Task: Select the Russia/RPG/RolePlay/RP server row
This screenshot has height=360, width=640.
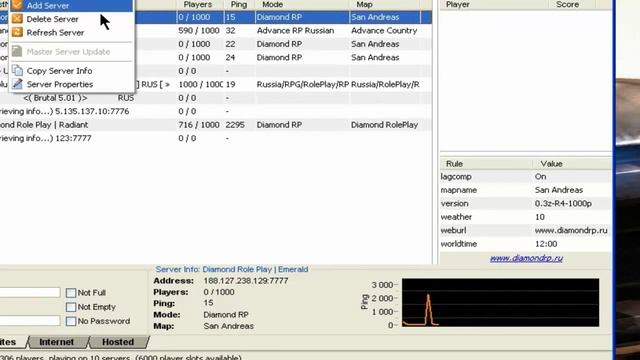Action: coord(216,84)
